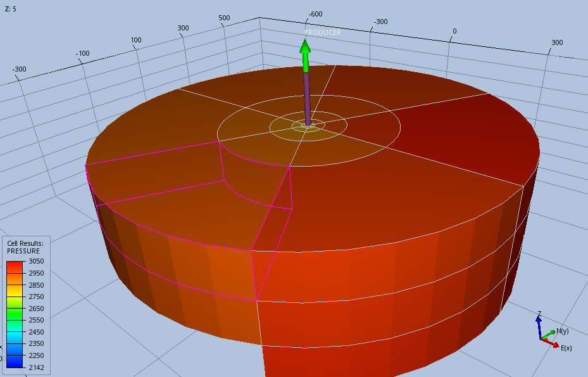Click the Z: 5 scale text
The image size is (588, 377).
click(11, 9)
